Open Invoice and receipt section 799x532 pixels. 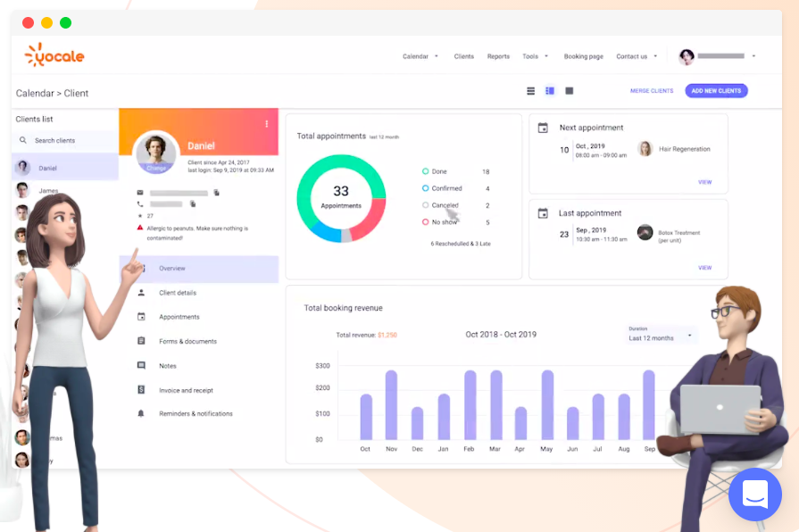click(186, 390)
